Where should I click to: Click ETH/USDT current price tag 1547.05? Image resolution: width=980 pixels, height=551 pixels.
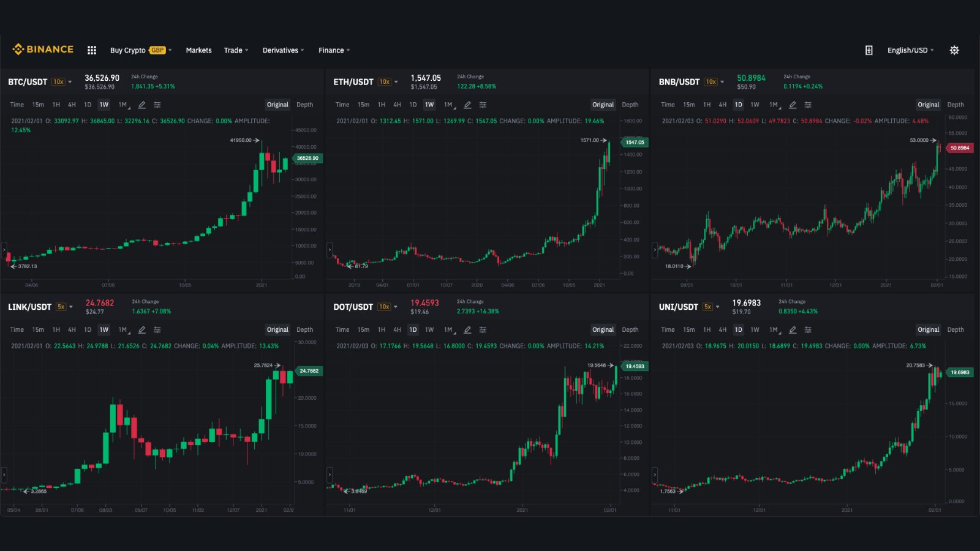tap(634, 142)
